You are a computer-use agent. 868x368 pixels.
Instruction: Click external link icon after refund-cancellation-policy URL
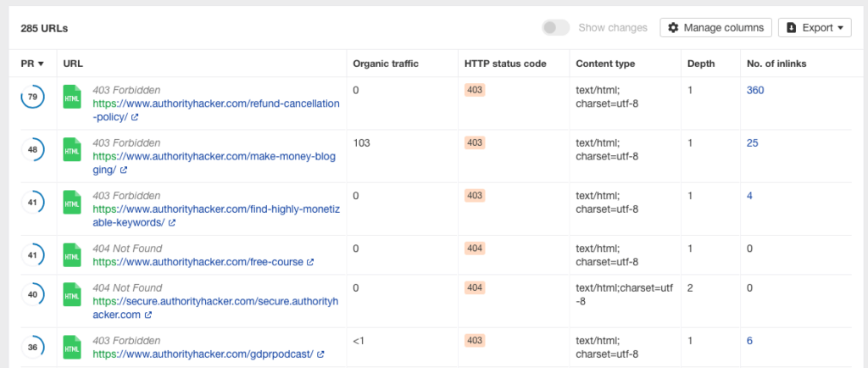tap(135, 117)
